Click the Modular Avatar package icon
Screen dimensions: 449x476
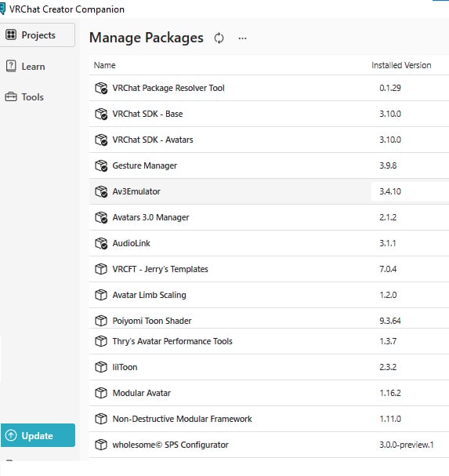pyautogui.click(x=101, y=393)
